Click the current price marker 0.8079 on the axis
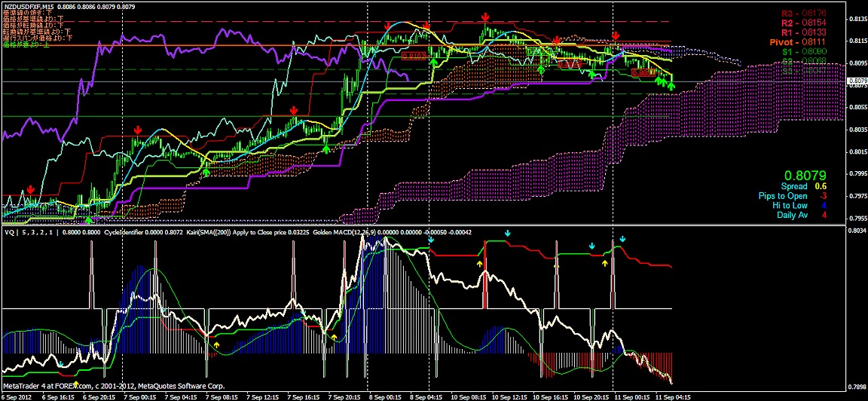The image size is (868, 401). [857, 81]
